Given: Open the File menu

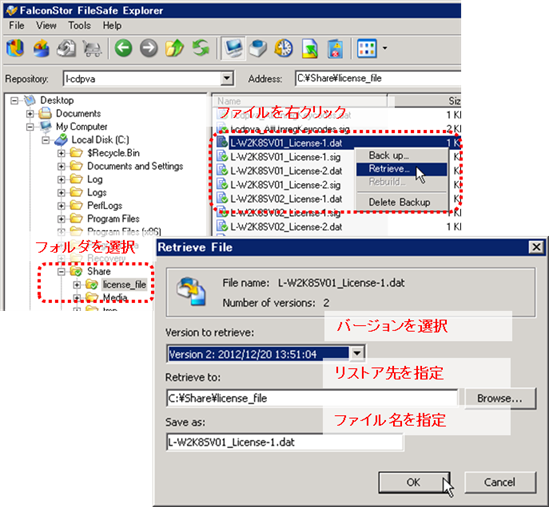Looking at the screenshot, I should 16,26.
